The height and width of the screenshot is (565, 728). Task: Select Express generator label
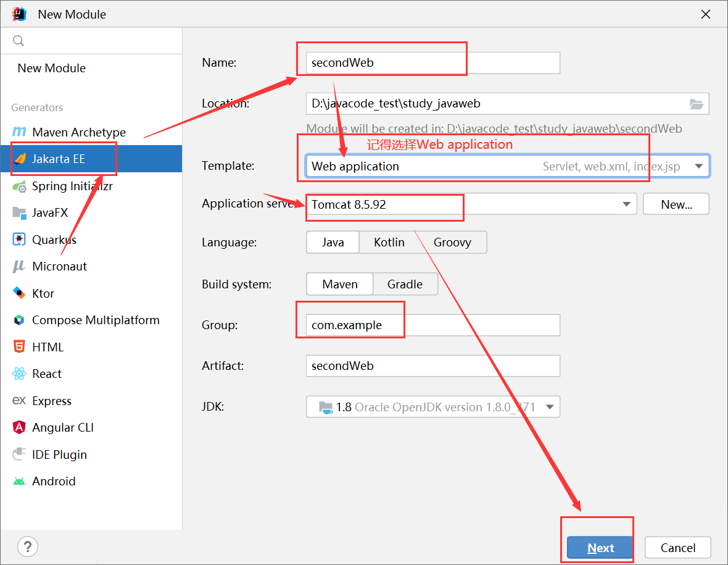click(x=52, y=401)
